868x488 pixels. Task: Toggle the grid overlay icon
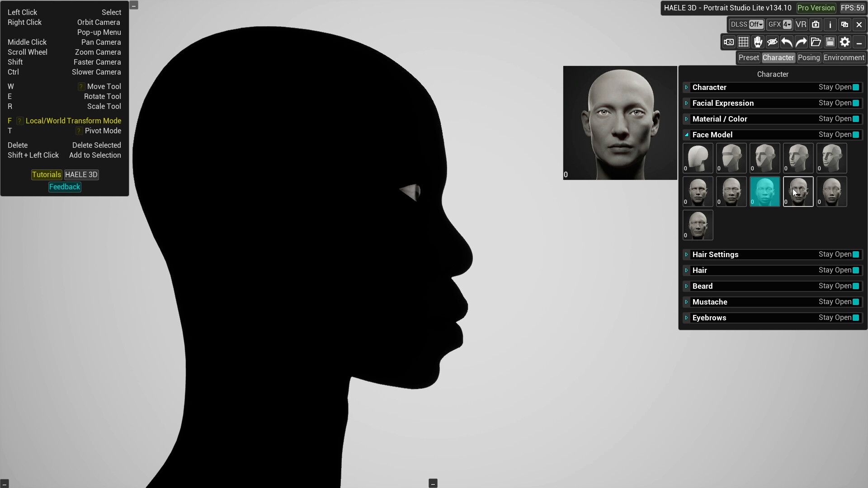[x=743, y=42]
